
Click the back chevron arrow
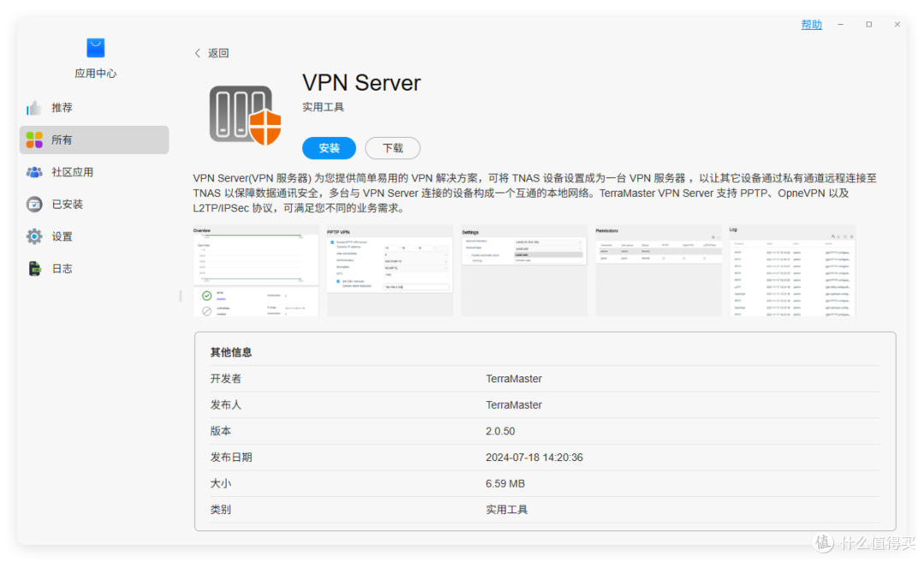tap(198, 53)
